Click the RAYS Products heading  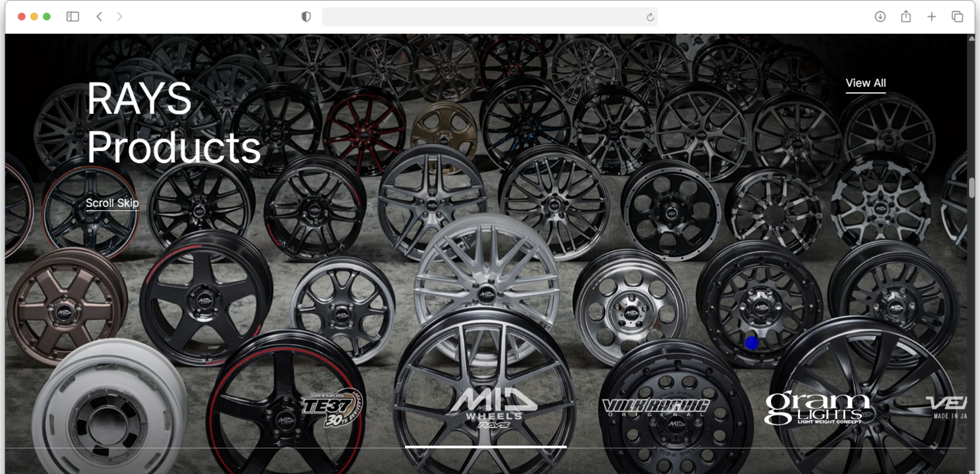point(174,123)
